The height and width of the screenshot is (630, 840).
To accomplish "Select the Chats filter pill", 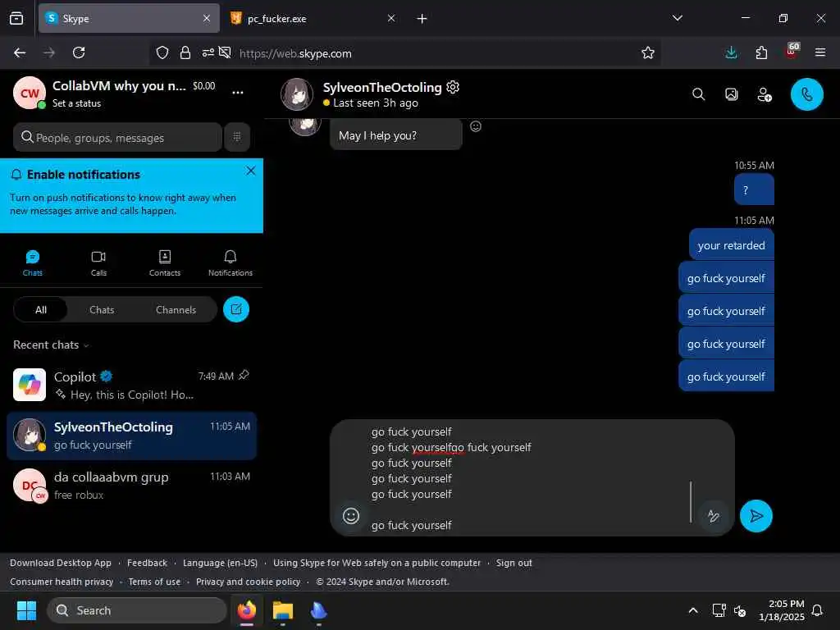I will point(102,309).
